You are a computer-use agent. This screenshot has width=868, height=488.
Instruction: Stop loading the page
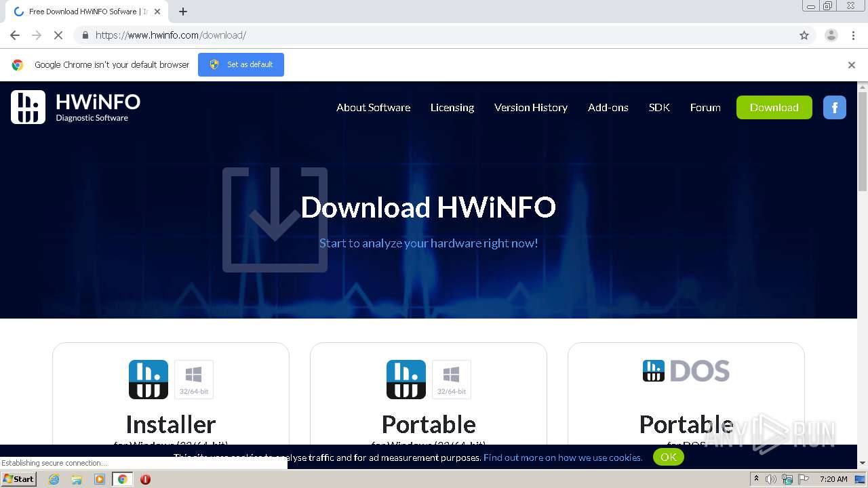click(x=58, y=35)
